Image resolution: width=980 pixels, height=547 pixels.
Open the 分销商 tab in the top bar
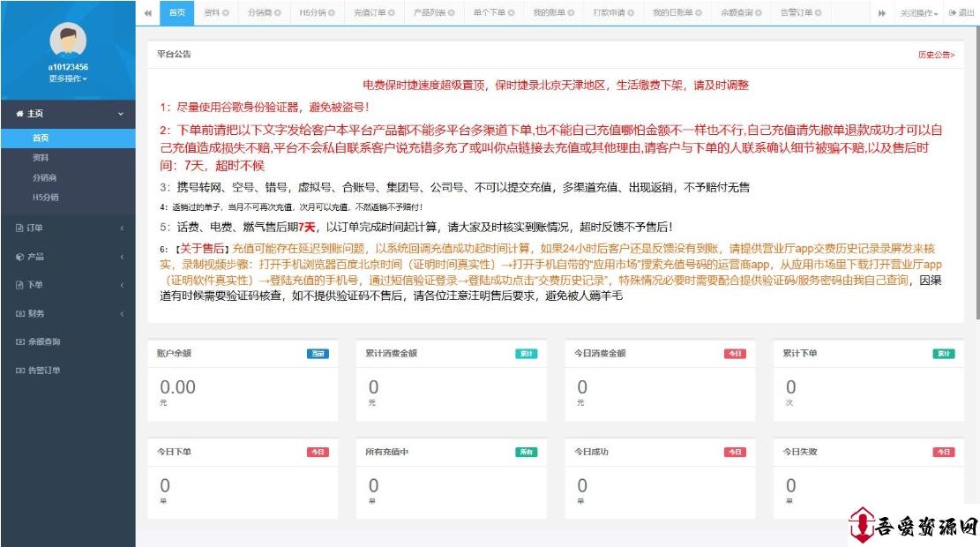259,12
